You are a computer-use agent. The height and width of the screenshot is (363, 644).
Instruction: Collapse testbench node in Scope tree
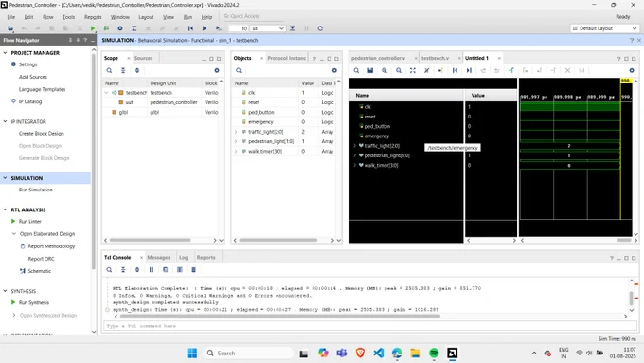[x=106, y=93]
